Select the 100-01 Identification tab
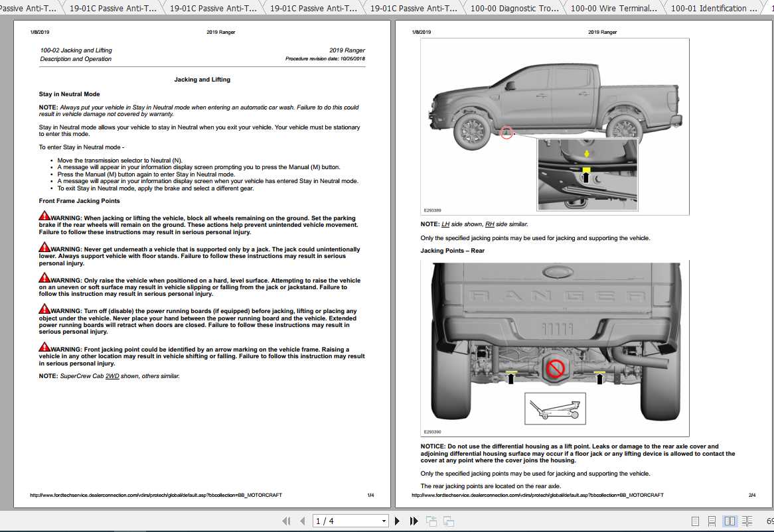 tap(714, 9)
